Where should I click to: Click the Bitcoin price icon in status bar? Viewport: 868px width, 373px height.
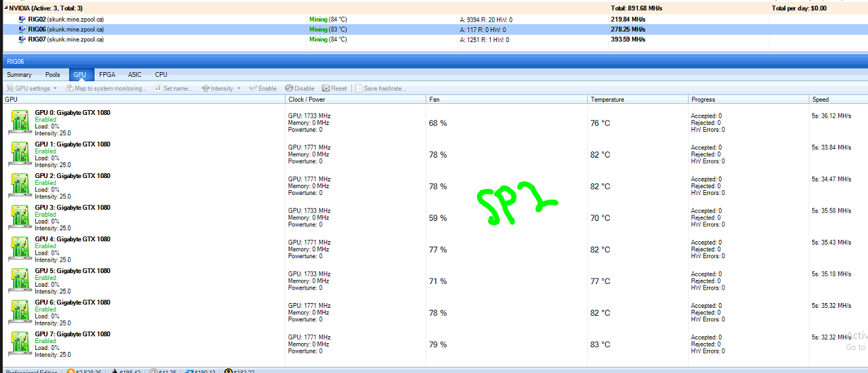click(x=70, y=370)
